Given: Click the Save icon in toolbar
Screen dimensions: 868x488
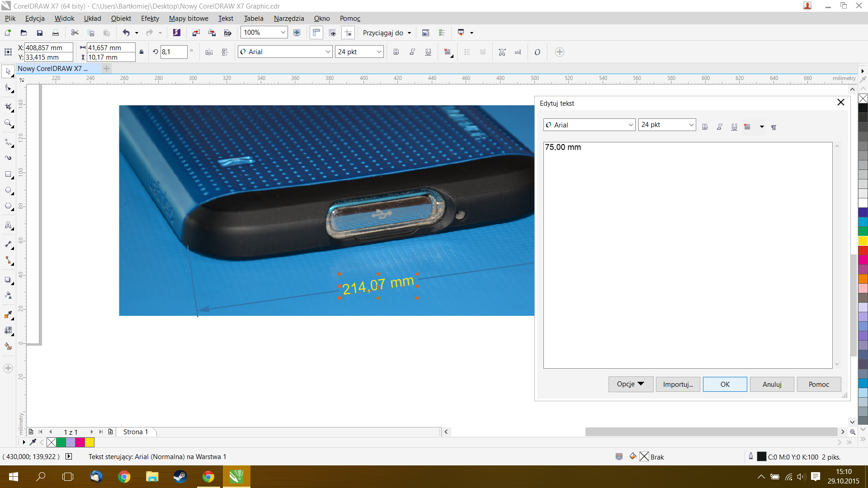Looking at the screenshot, I should (x=40, y=33).
